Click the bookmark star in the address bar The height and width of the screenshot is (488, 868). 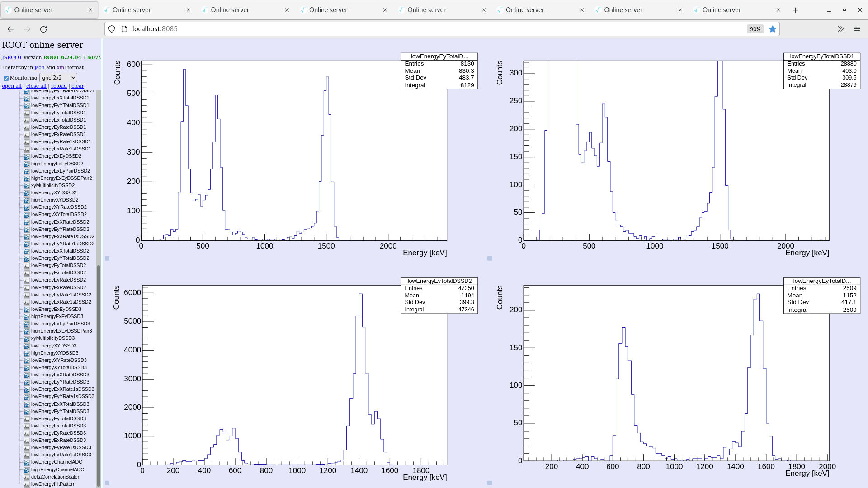tap(773, 29)
